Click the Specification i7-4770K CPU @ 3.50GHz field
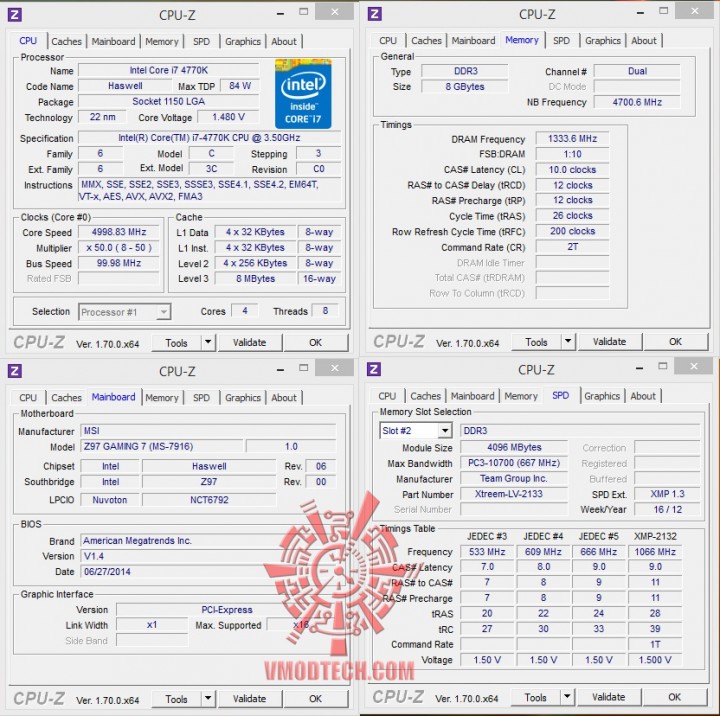 (209, 138)
